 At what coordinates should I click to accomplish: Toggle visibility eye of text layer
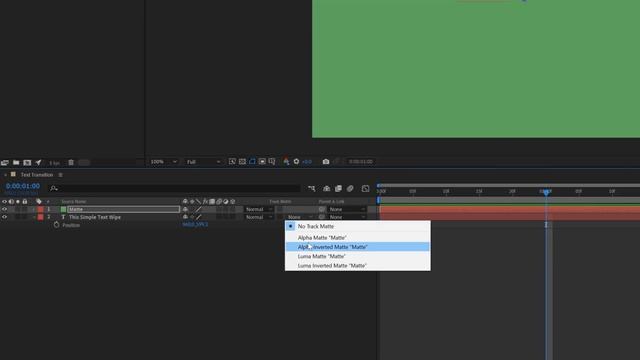click(4, 217)
